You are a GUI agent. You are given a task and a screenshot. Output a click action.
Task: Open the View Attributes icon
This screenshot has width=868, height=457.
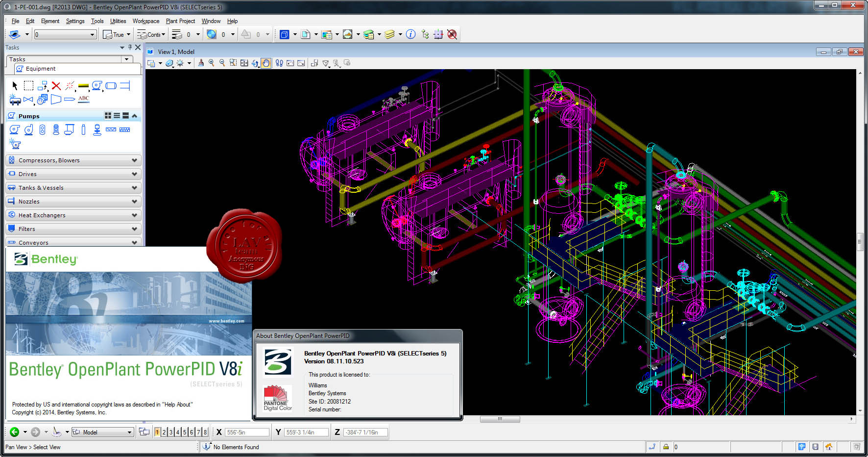(x=151, y=63)
